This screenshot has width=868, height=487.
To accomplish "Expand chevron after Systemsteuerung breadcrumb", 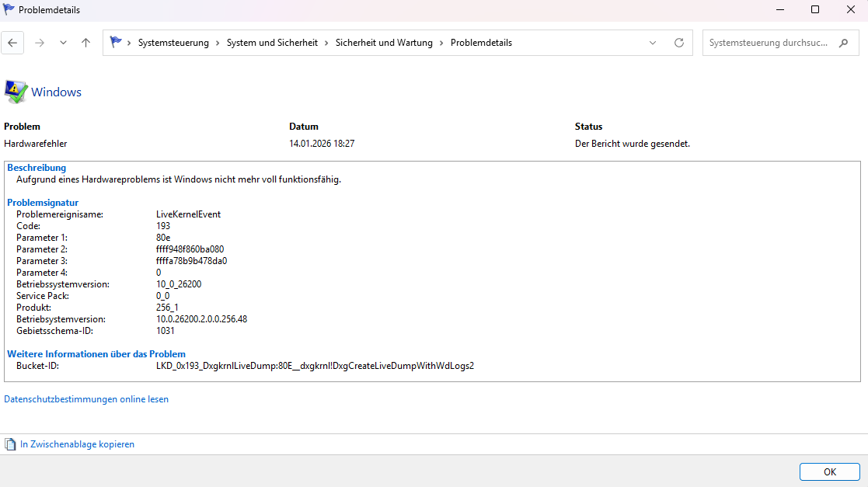I will (x=218, y=43).
